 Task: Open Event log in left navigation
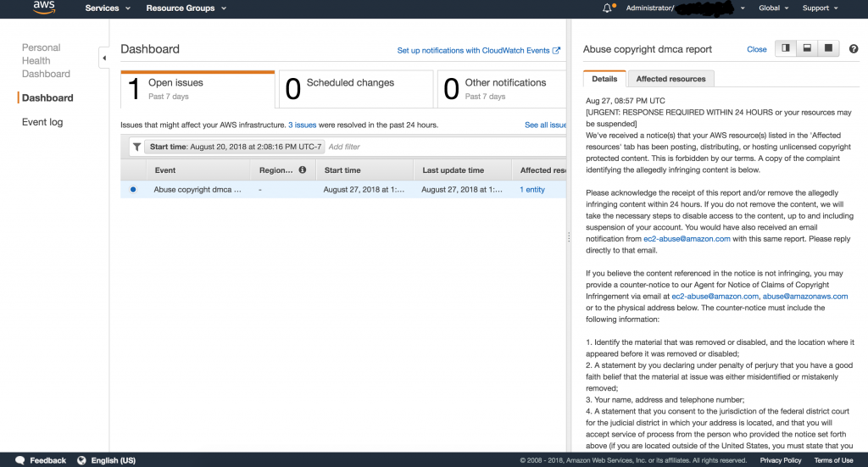pos(42,122)
